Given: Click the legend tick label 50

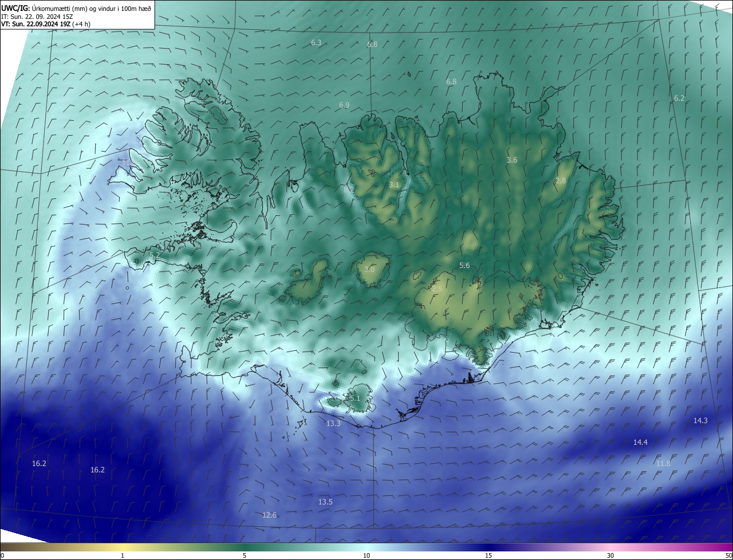Looking at the screenshot, I should [728, 555].
